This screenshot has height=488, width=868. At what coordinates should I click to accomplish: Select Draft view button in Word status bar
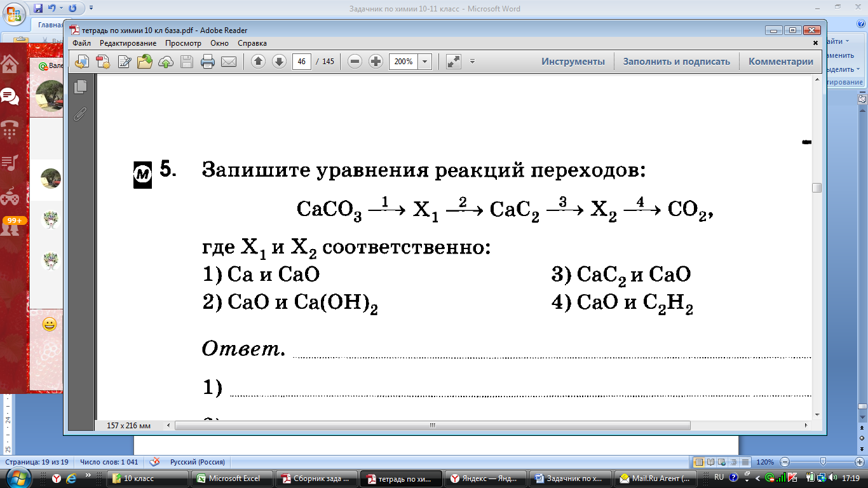[745, 462]
